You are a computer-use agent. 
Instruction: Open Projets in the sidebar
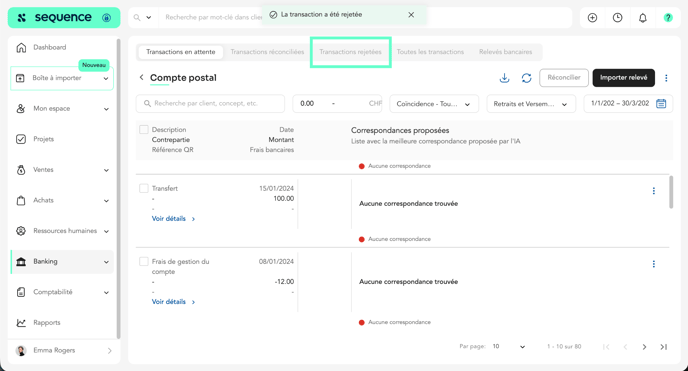(x=43, y=139)
